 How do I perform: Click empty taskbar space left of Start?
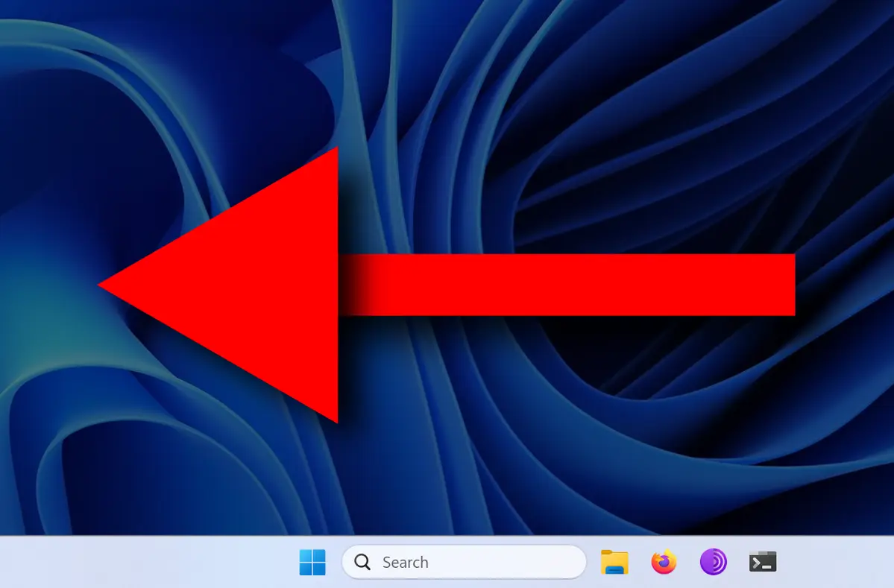pos(149,562)
